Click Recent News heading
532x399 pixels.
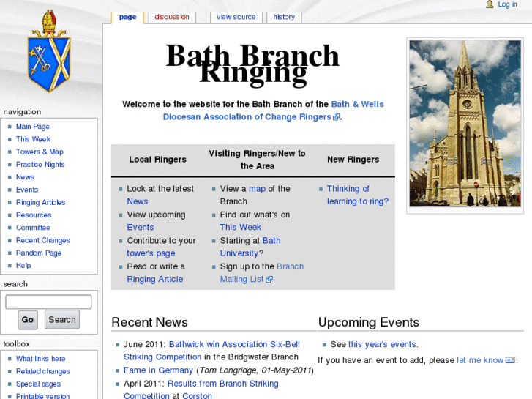pyautogui.click(x=149, y=322)
